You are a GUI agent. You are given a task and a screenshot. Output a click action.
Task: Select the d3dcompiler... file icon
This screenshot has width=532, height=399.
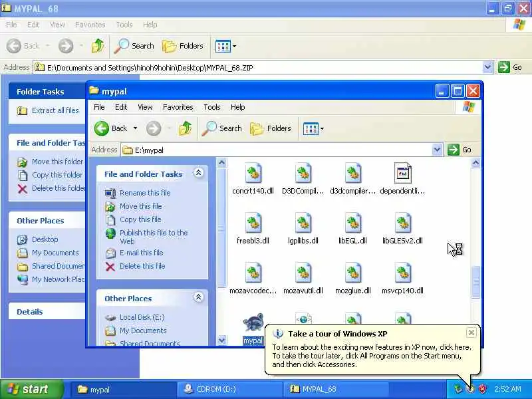coord(353,173)
